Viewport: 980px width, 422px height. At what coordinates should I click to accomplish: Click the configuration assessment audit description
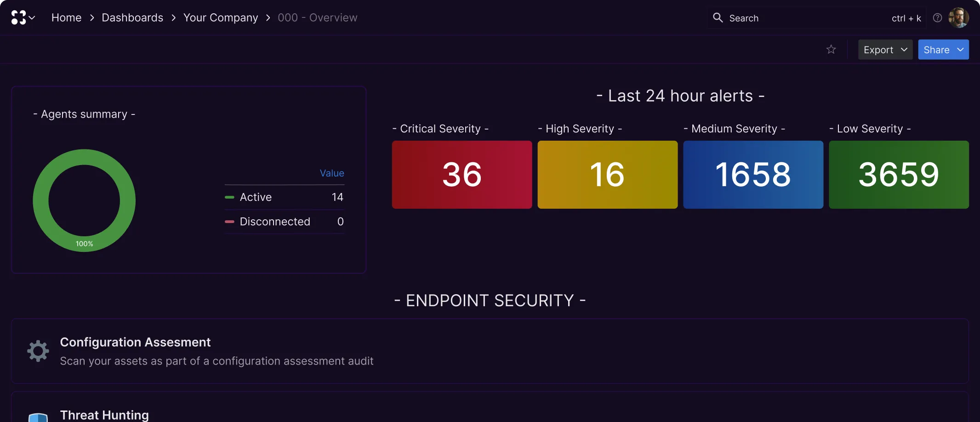coord(217,361)
